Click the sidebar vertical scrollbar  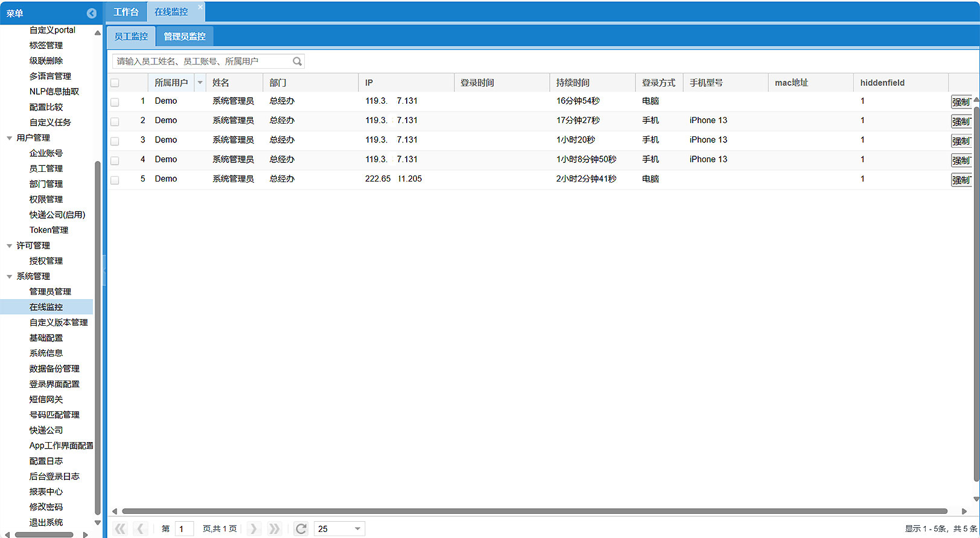(x=98, y=338)
